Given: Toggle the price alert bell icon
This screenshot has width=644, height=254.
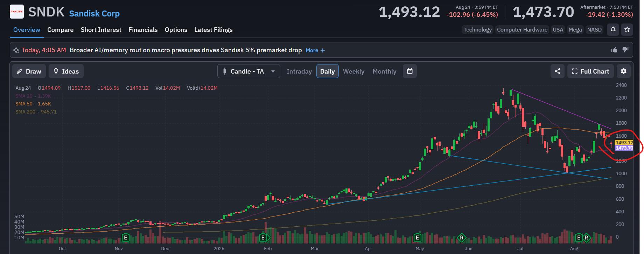Looking at the screenshot, I should 613,30.
